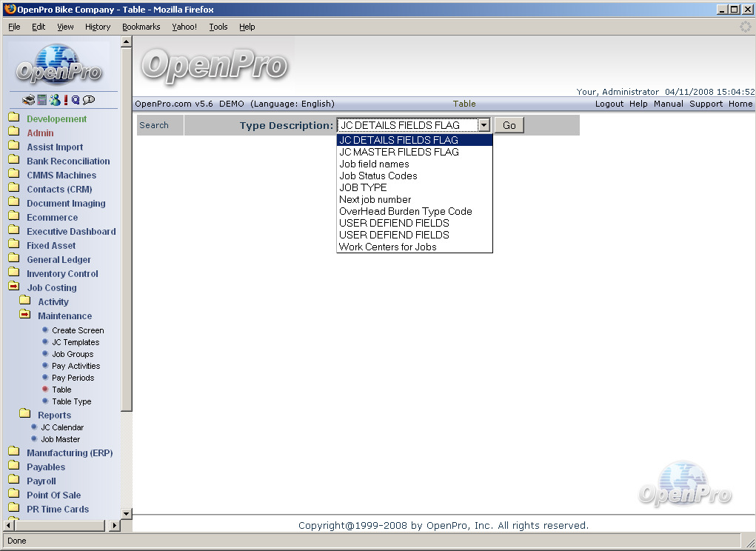Screen dimensions: 756x551
Task: Click the speech bubble info icon
Action: click(x=89, y=100)
